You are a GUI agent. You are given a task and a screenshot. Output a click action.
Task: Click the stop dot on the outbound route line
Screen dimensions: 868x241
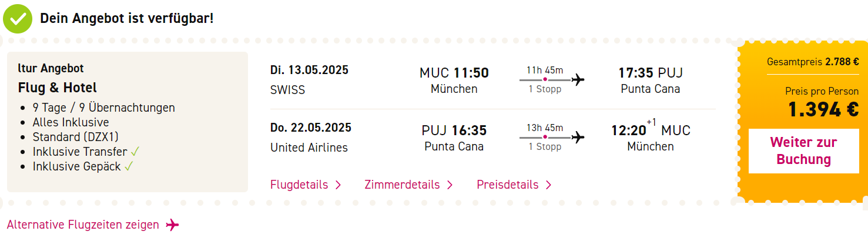[545, 79]
